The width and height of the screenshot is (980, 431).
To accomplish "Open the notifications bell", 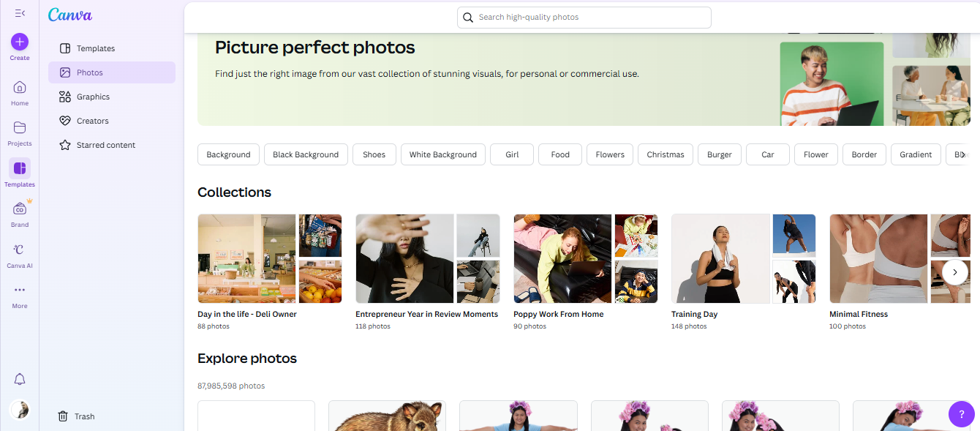I will coord(19,379).
